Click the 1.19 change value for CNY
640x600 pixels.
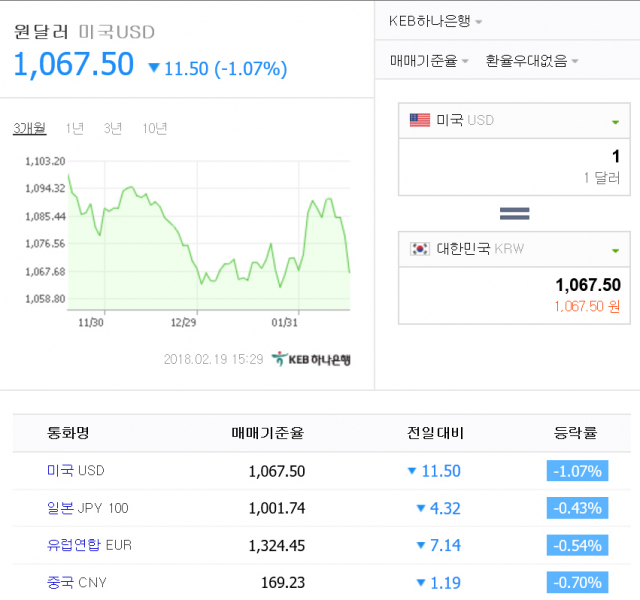445,583
